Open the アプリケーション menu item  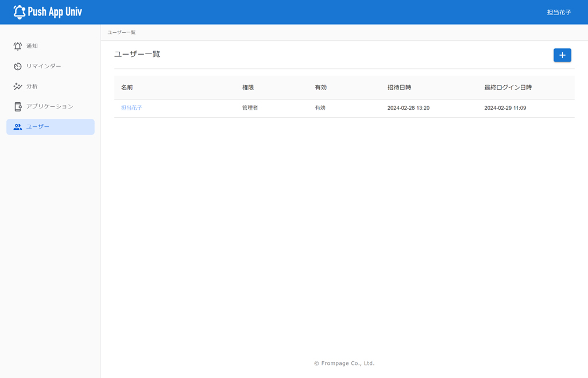51,107
